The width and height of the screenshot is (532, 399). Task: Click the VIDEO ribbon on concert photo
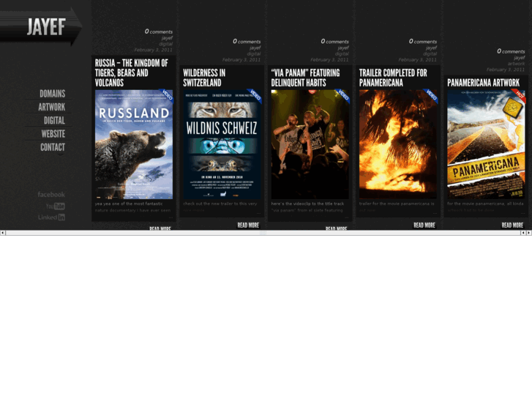click(343, 95)
